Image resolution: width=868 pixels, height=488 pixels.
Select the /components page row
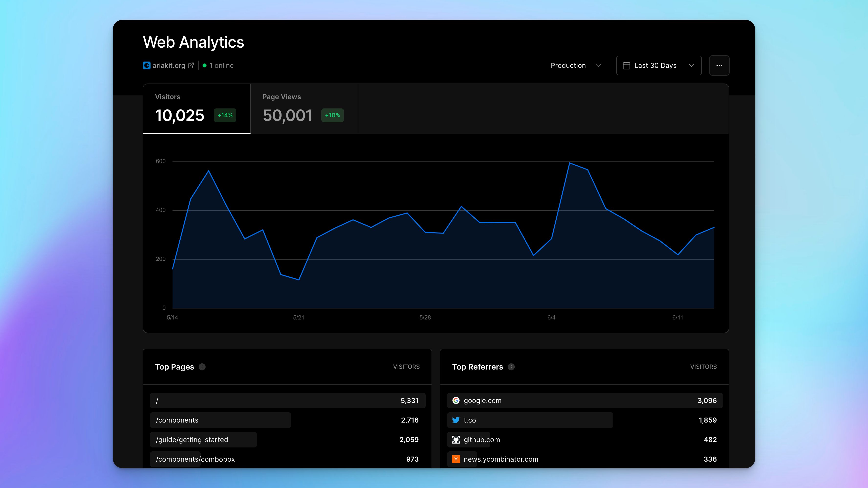tap(287, 420)
